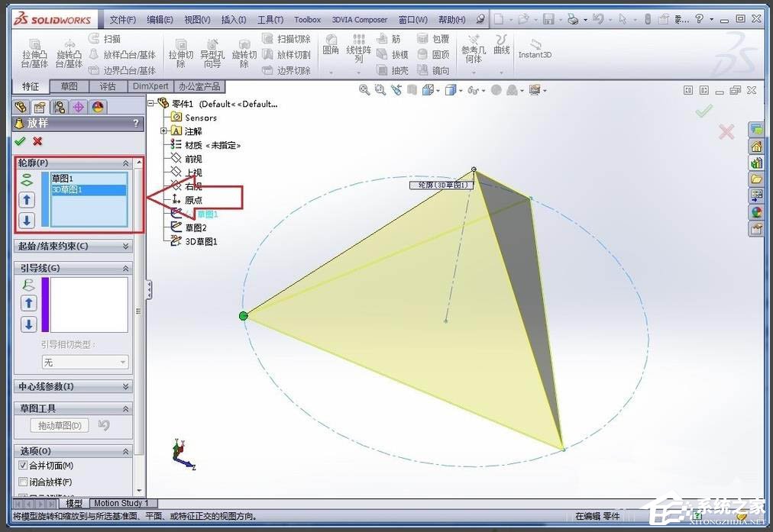
Task: Open the 插入(I) menu
Action: click(234, 20)
